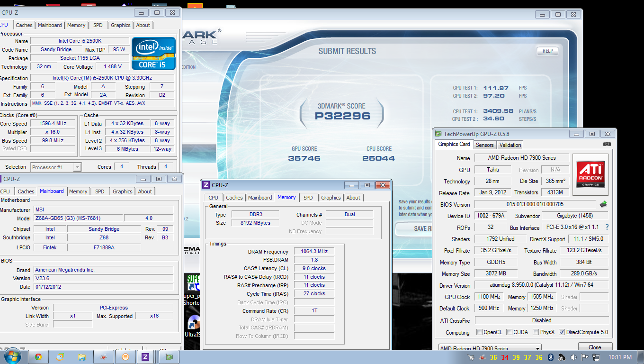This screenshot has width=644, height=364.
Task: Click the Driver Version atiumdag field
Action: [541, 285]
